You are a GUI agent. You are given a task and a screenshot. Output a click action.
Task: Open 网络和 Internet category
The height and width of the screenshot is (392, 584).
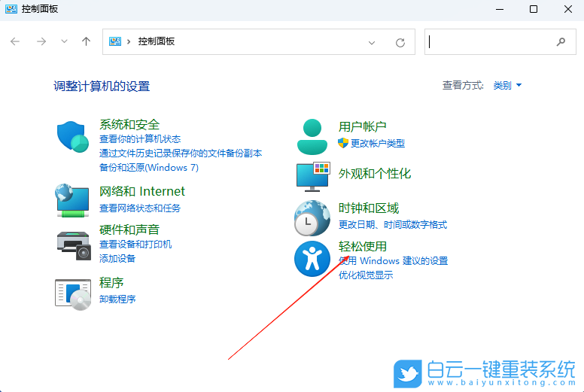pyautogui.click(x=142, y=191)
